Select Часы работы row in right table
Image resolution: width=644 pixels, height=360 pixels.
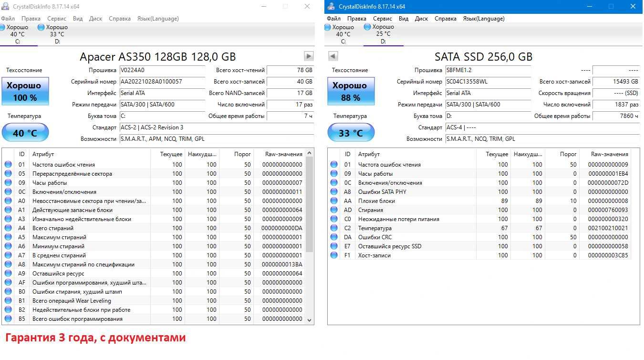479,174
